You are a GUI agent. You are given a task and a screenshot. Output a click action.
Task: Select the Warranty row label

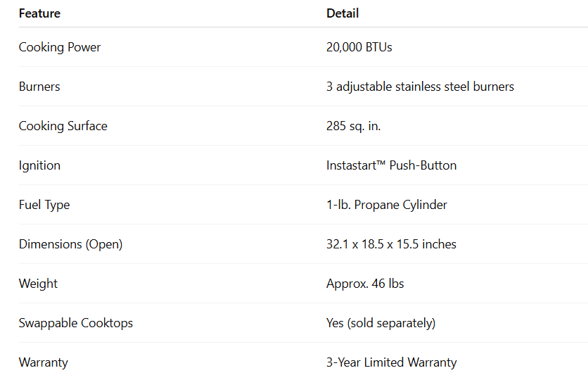pos(44,362)
